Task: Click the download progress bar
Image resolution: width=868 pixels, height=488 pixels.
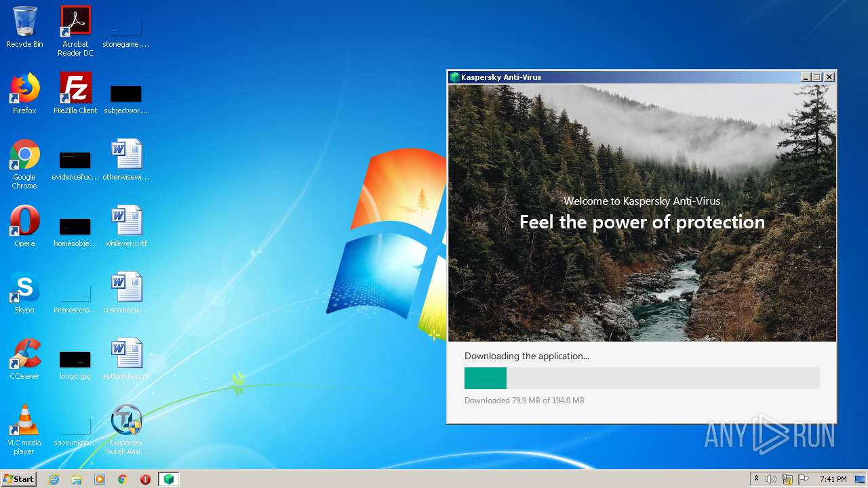Action: 642,378
